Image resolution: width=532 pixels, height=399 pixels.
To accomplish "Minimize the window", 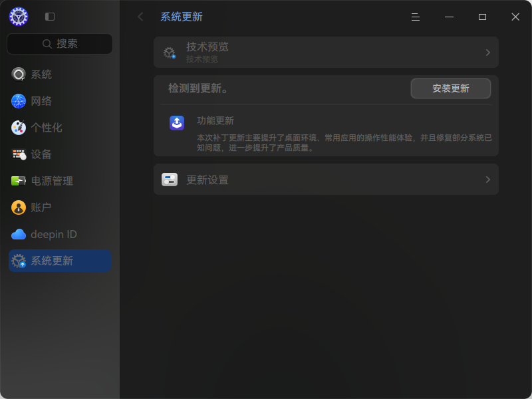I will coord(449,17).
